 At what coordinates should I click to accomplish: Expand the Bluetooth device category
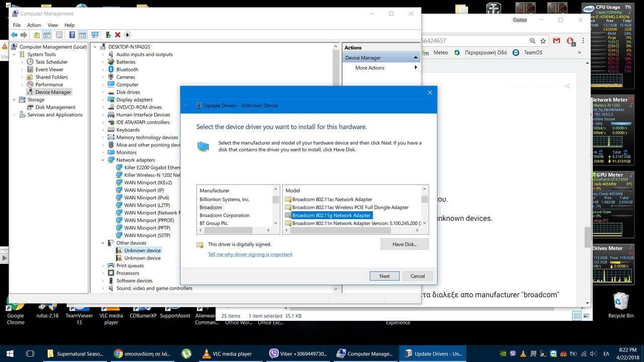tap(103, 69)
